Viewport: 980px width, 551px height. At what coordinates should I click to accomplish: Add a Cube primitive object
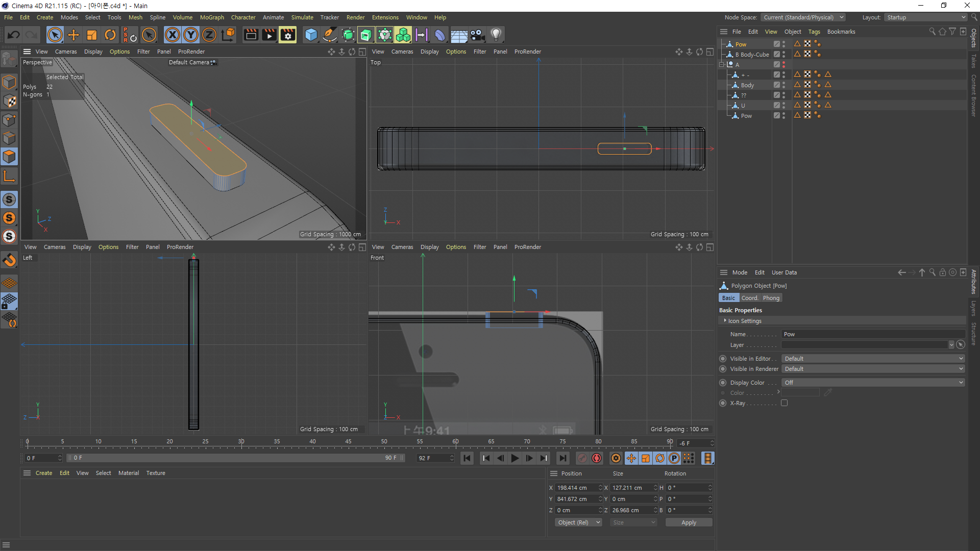311,35
